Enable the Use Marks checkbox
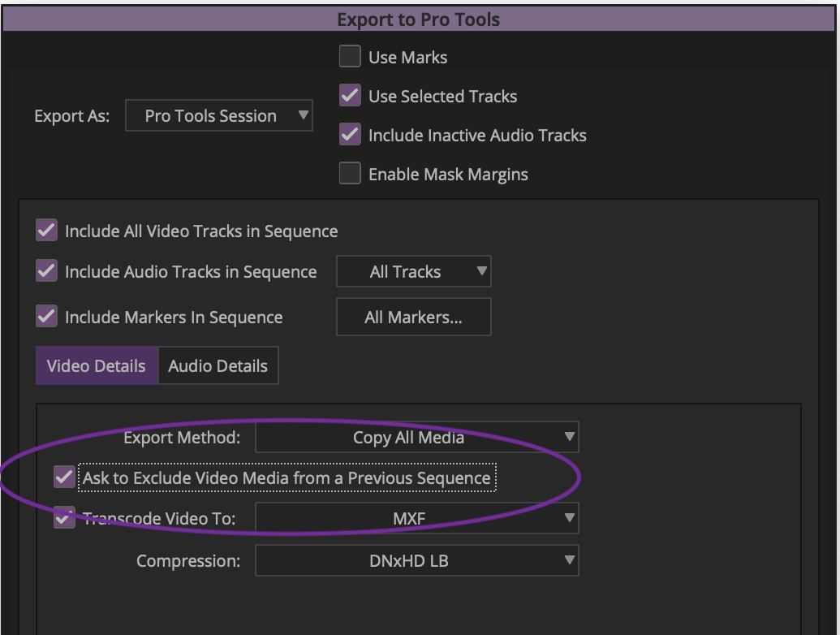 pos(350,57)
